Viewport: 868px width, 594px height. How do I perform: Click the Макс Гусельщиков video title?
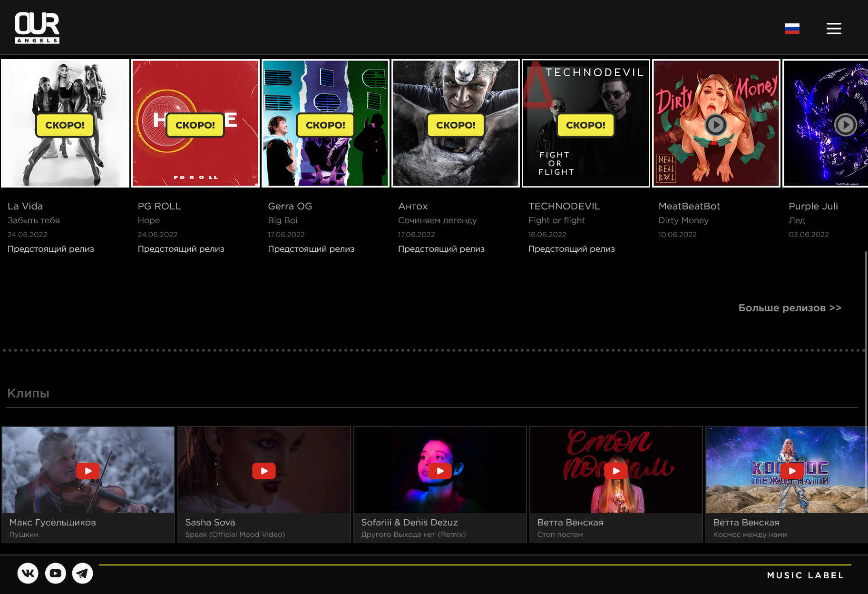[53, 522]
